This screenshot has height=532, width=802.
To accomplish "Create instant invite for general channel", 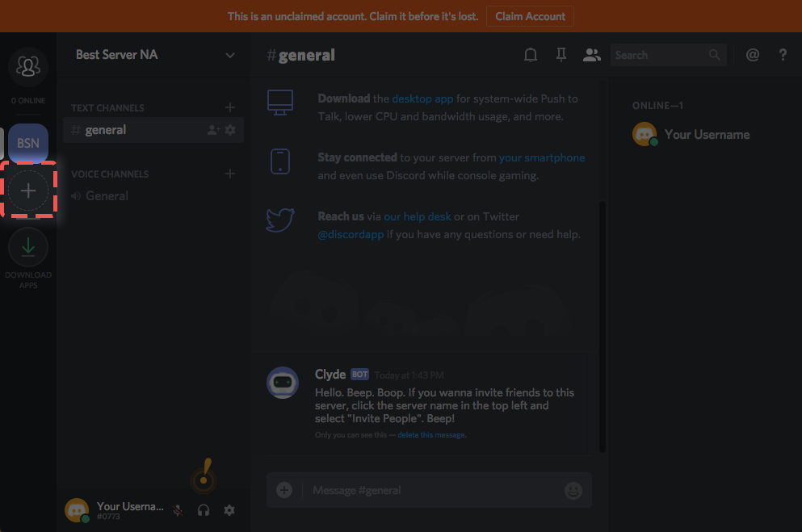I will 213,130.
